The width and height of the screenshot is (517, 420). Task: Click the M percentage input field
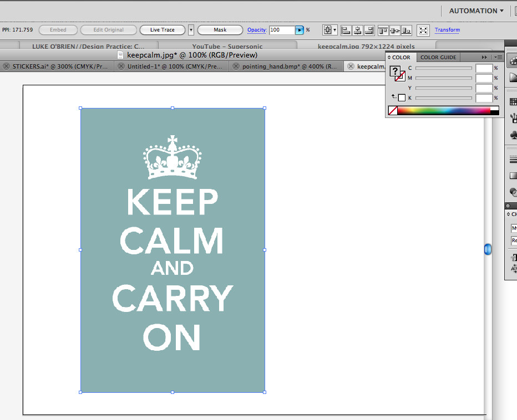[x=484, y=78]
